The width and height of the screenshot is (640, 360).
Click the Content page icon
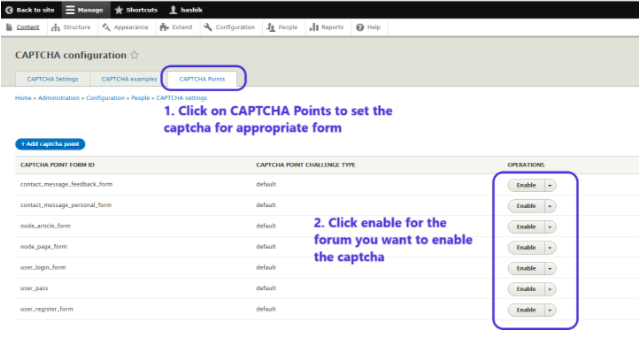click(x=9, y=27)
